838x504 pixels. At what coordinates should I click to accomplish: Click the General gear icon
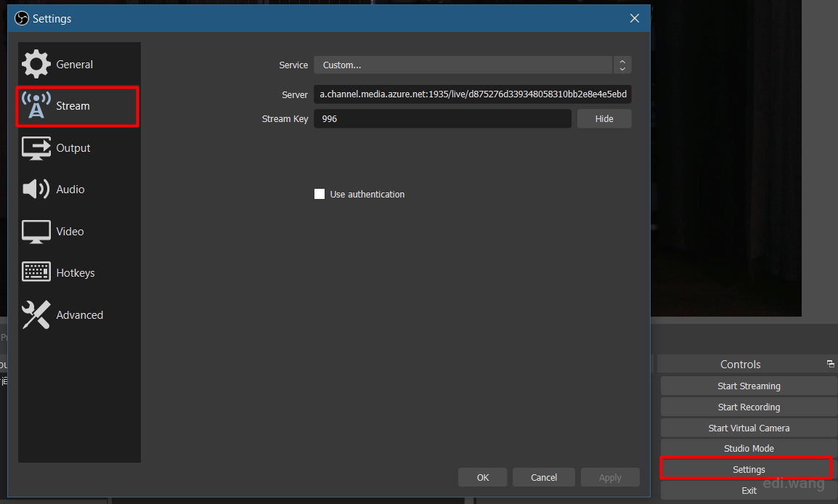click(x=36, y=64)
